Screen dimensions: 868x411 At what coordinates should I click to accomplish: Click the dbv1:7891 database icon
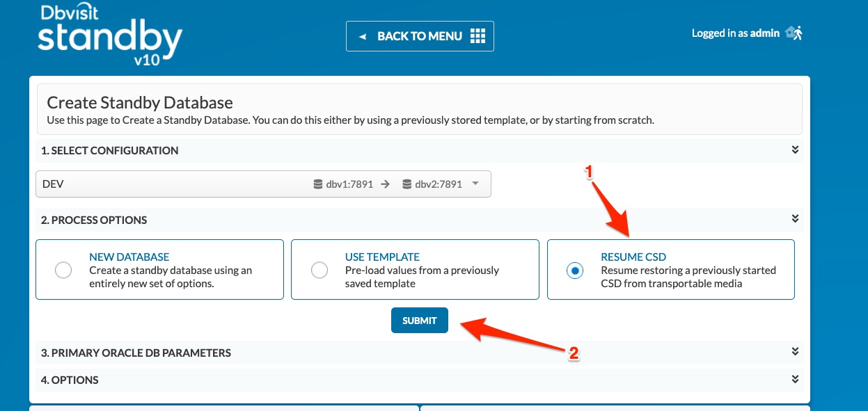[x=318, y=184]
